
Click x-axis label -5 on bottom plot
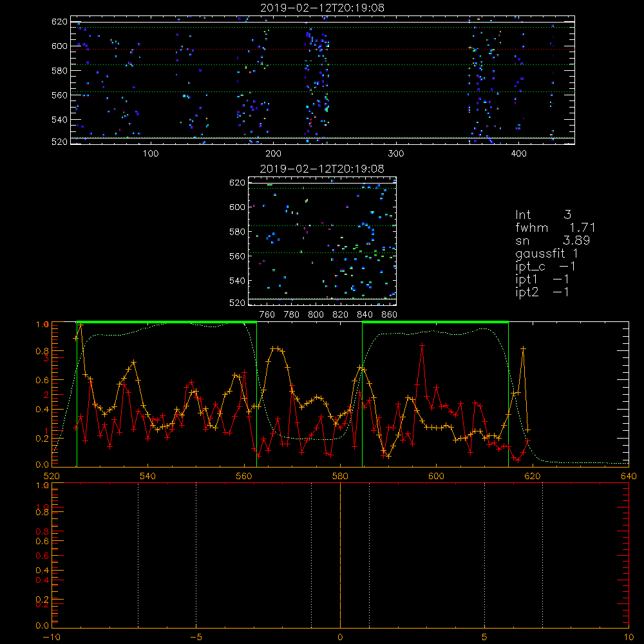196,637
